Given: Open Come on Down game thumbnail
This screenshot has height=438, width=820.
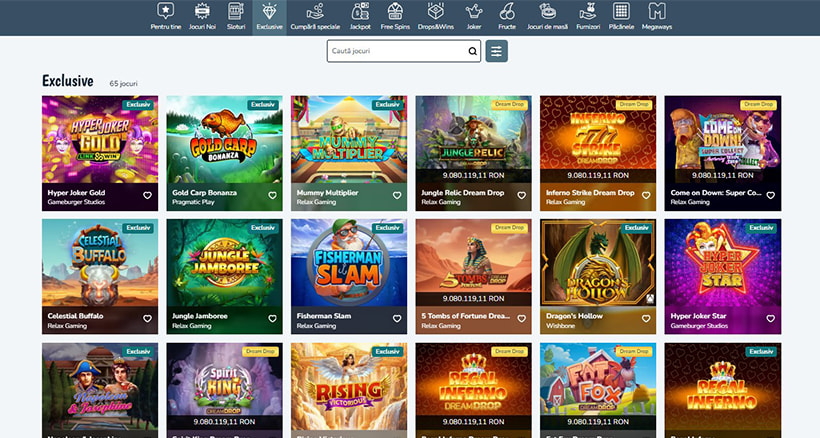Looking at the screenshot, I should coord(723,139).
